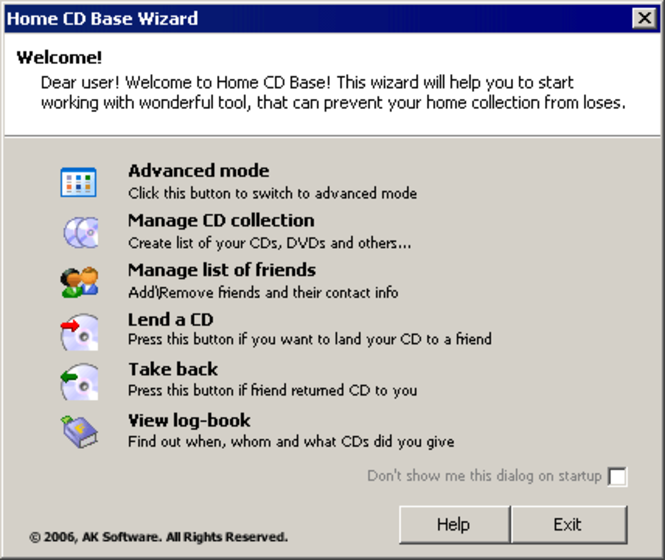Screen dimensions: 665x560
Task: Open the View log-book heading
Action: coord(189,420)
